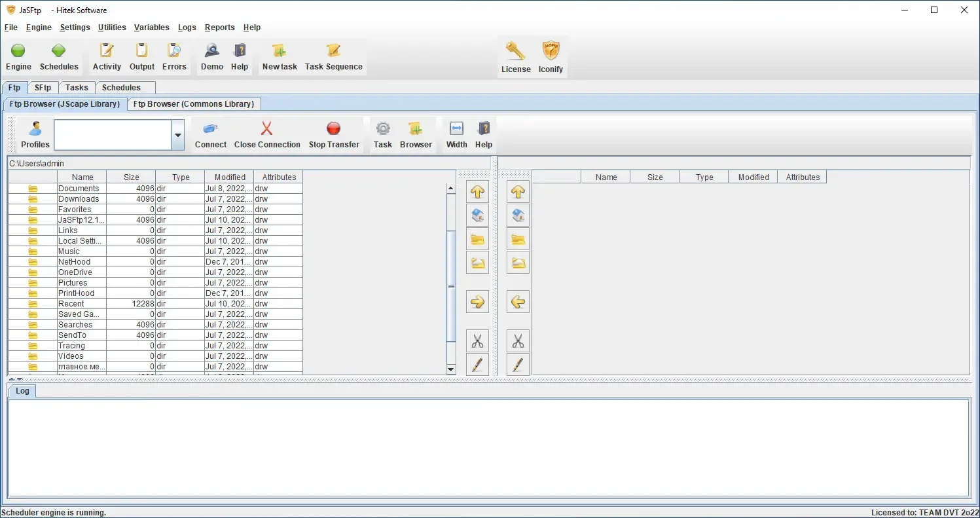The image size is (980, 518).
Task: Go to the home directory in the local pane
Action: pyautogui.click(x=477, y=215)
